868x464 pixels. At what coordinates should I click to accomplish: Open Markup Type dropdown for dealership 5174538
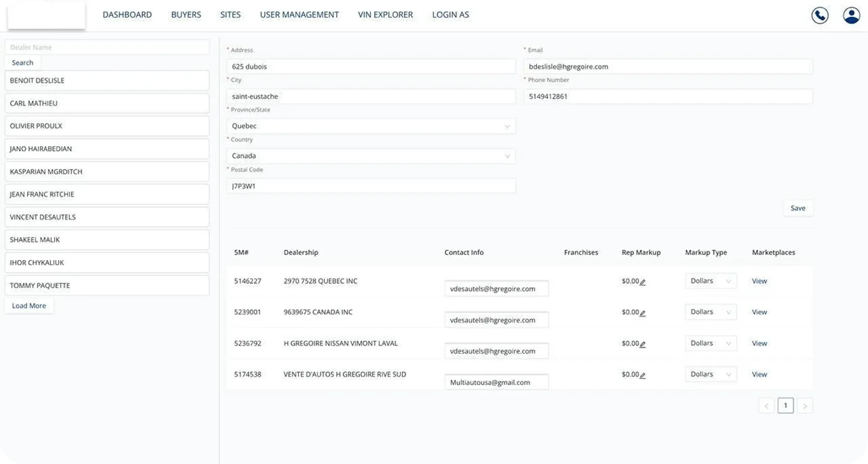point(710,374)
